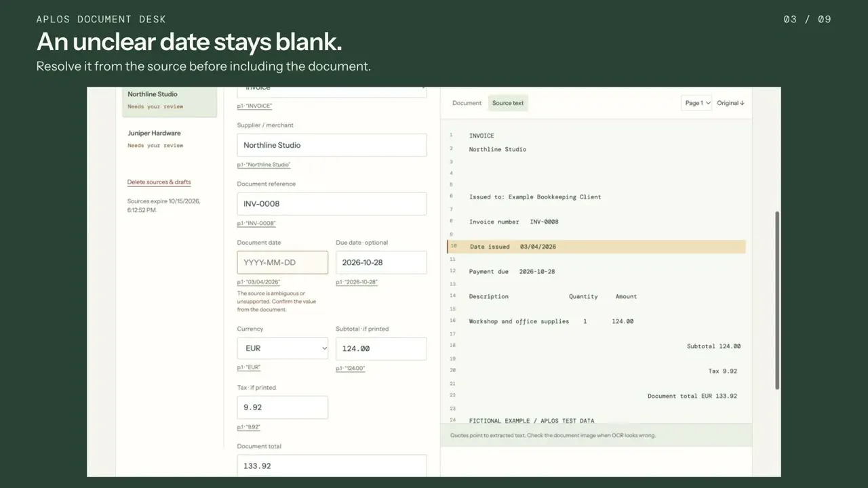Image resolution: width=868 pixels, height=488 pixels.
Task: Open the EUR currency dropdown
Action: [x=282, y=348]
